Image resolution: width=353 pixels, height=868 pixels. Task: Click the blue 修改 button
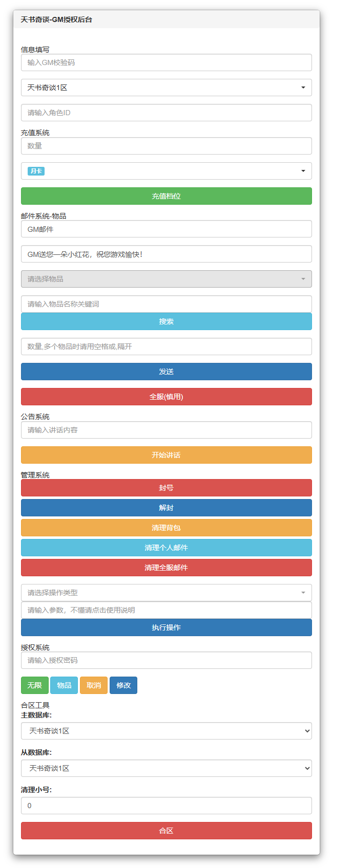[123, 685]
